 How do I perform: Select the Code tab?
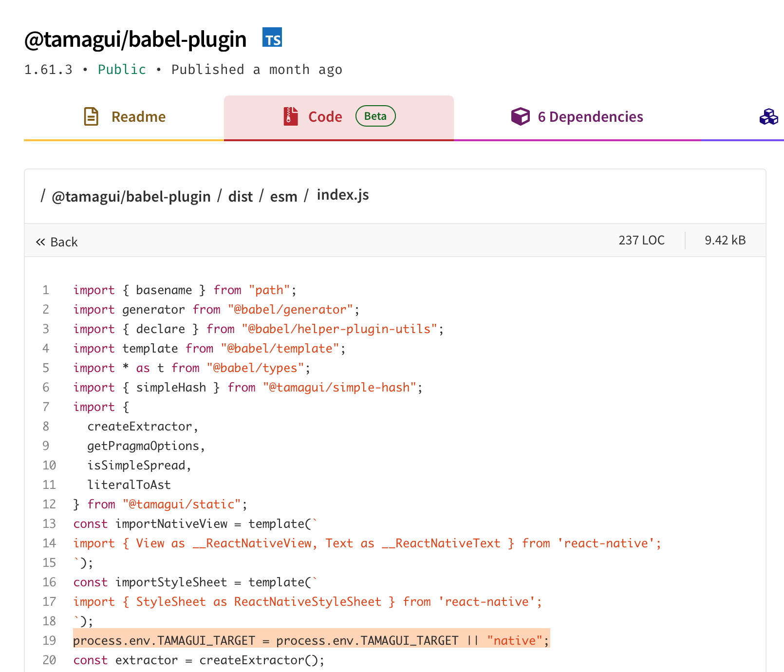[x=325, y=117]
